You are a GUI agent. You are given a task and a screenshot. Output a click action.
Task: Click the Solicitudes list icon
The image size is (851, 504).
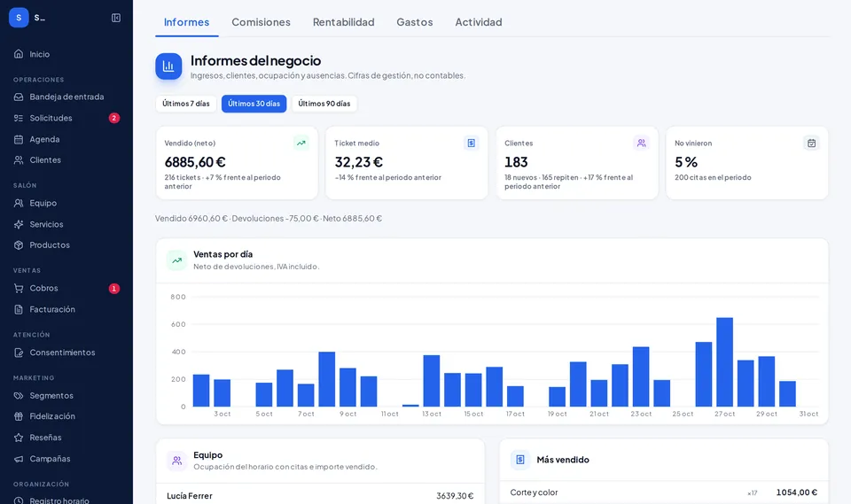pos(19,118)
